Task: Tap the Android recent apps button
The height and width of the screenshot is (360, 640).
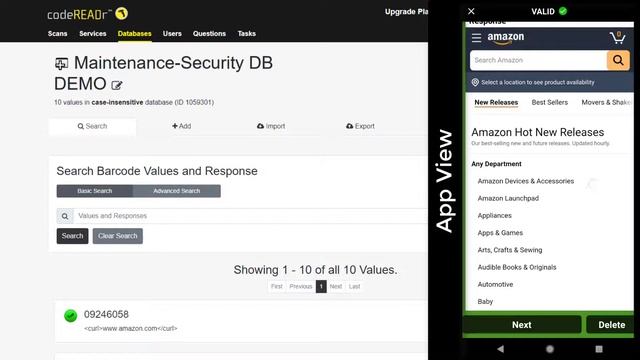Action: click(x=599, y=349)
